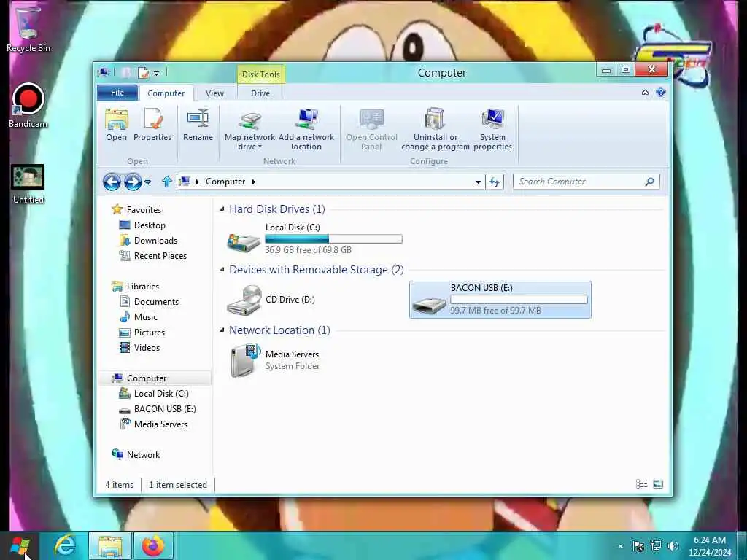747x560 pixels.
Task: Click the taskbar clock and date
Action: point(710,546)
